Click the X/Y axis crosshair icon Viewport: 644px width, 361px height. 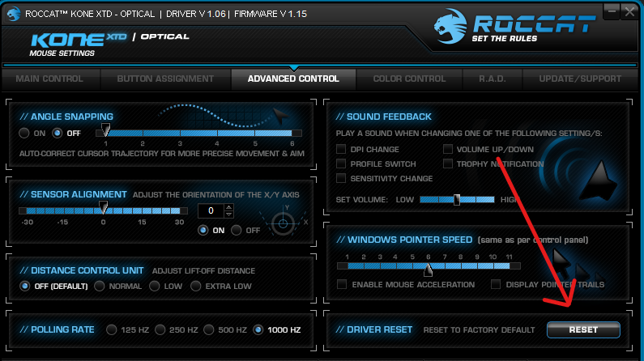point(283,223)
